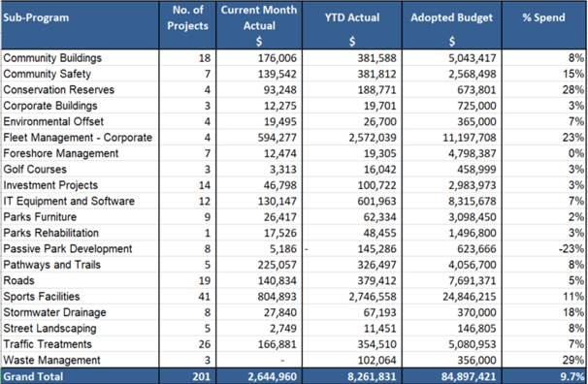Screen dimensions: 588x384
Task: Select the Fleet Management - Corporate cell
Action: [78, 138]
